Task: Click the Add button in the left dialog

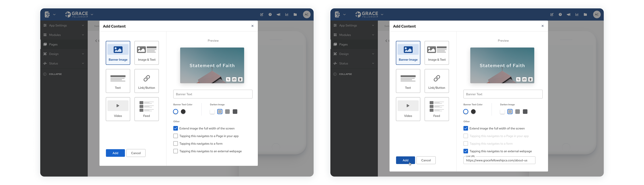Action: (115, 153)
